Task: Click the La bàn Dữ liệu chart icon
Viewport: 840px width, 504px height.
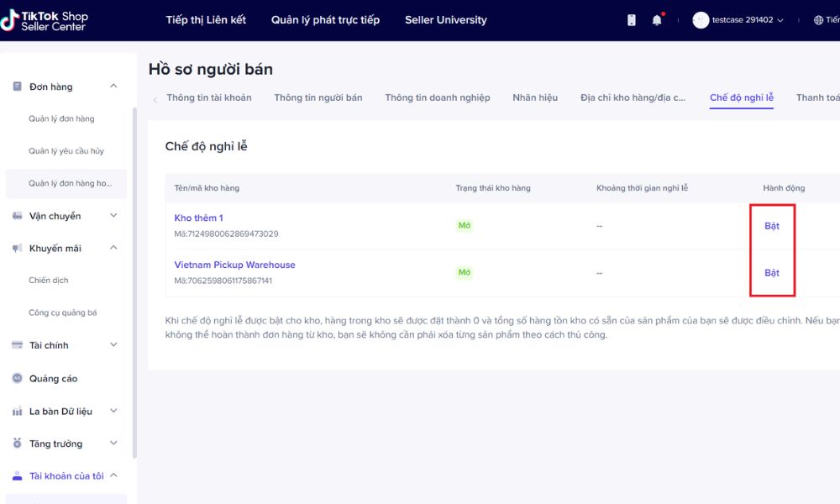Action: point(17,412)
